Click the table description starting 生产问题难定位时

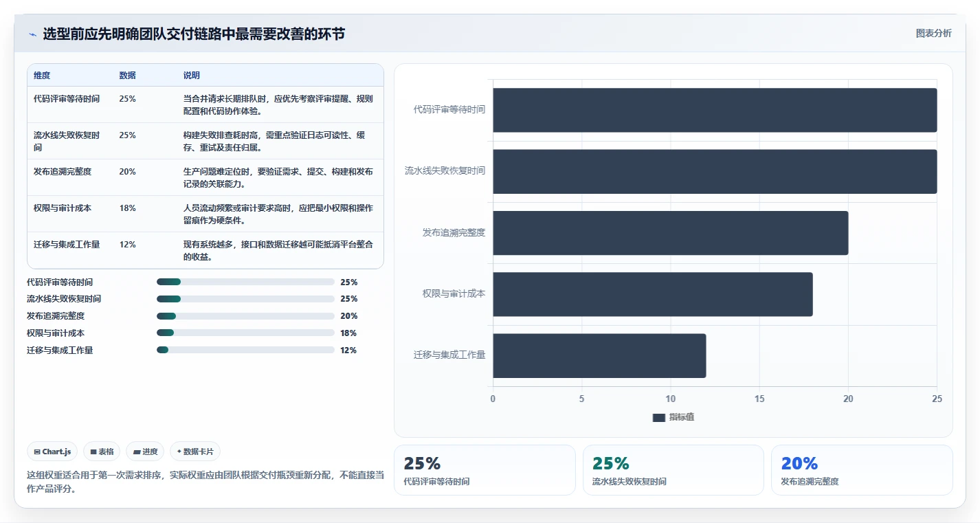(x=278, y=177)
